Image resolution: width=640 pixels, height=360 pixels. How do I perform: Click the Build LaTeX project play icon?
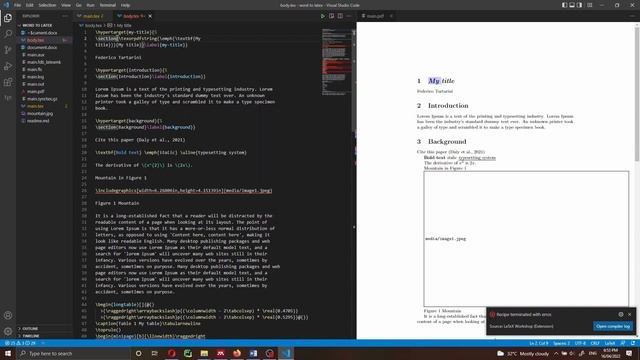(x=323, y=16)
